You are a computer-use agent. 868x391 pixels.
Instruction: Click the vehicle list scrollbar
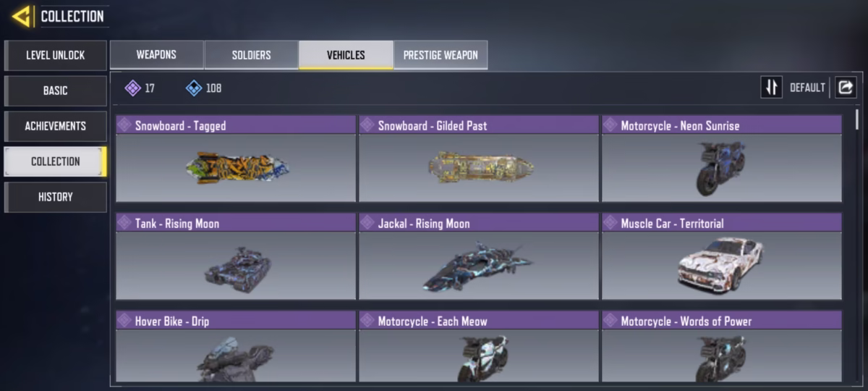click(858, 119)
